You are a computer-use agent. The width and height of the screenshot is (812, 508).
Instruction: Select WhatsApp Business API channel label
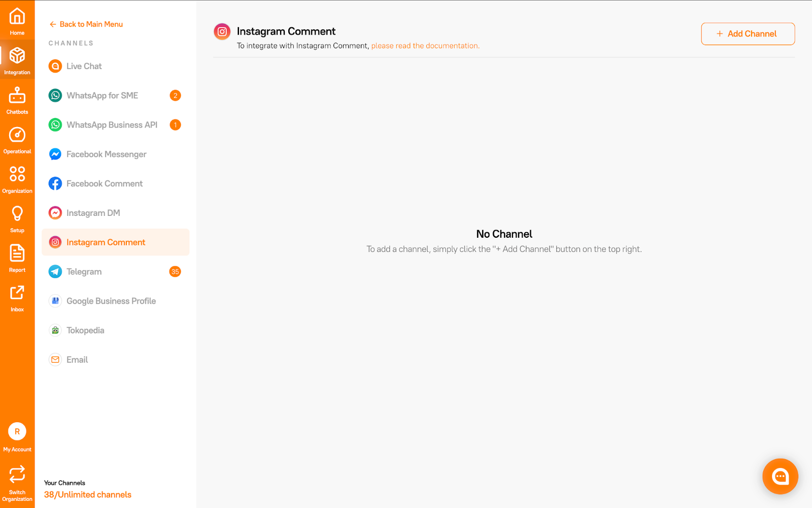(x=112, y=125)
